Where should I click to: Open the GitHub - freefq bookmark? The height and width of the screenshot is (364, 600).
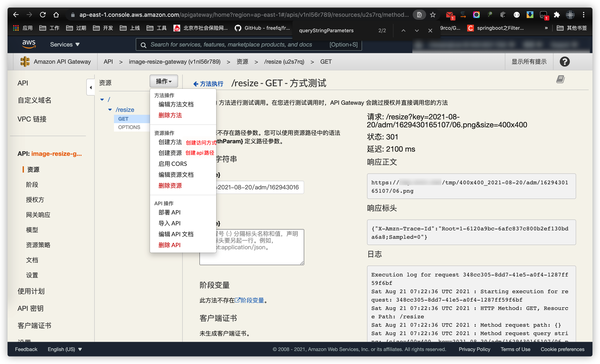(262, 28)
